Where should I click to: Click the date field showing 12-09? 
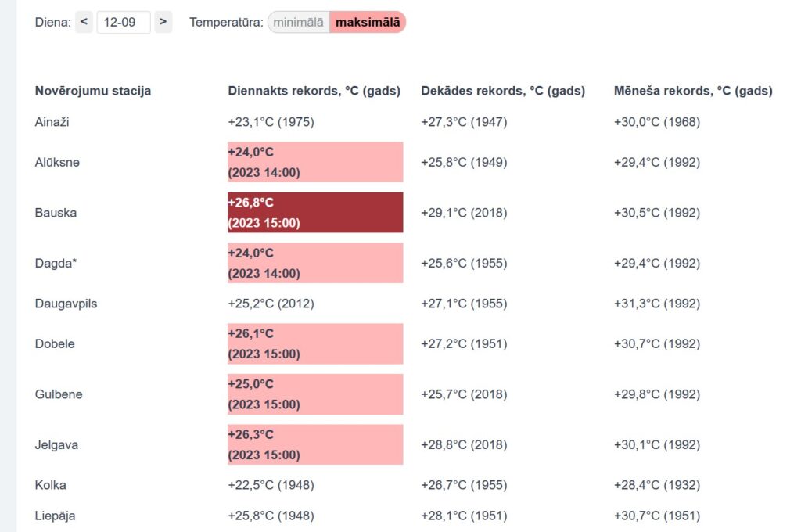[124, 22]
